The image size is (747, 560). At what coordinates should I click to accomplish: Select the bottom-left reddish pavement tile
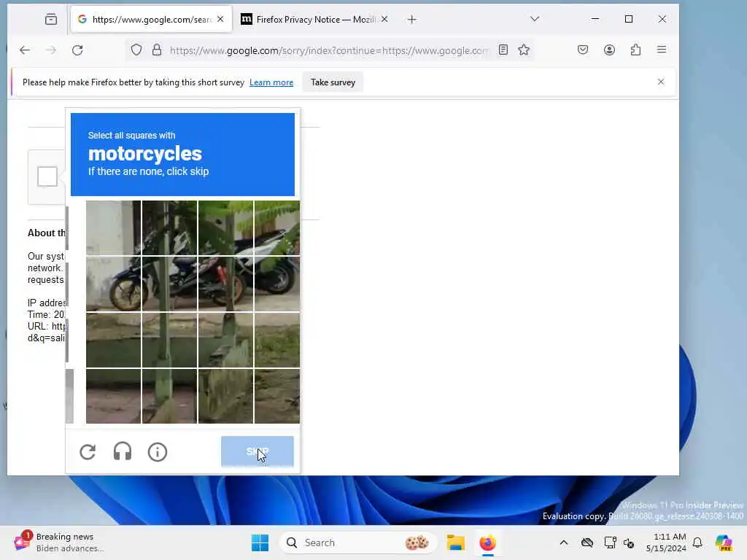pyautogui.click(x=113, y=396)
